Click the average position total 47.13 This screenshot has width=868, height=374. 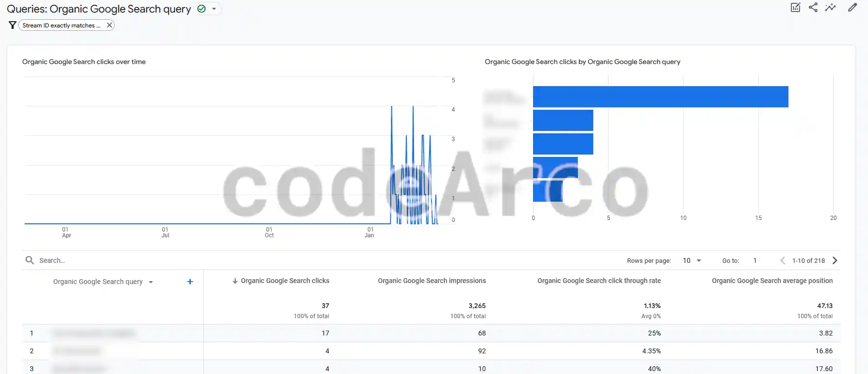(825, 306)
